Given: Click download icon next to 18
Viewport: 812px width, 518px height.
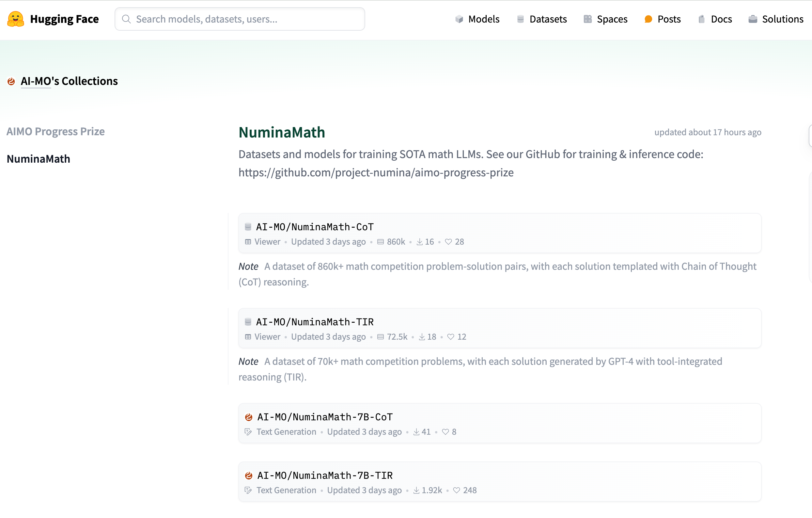Looking at the screenshot, I should click(422, 337).
